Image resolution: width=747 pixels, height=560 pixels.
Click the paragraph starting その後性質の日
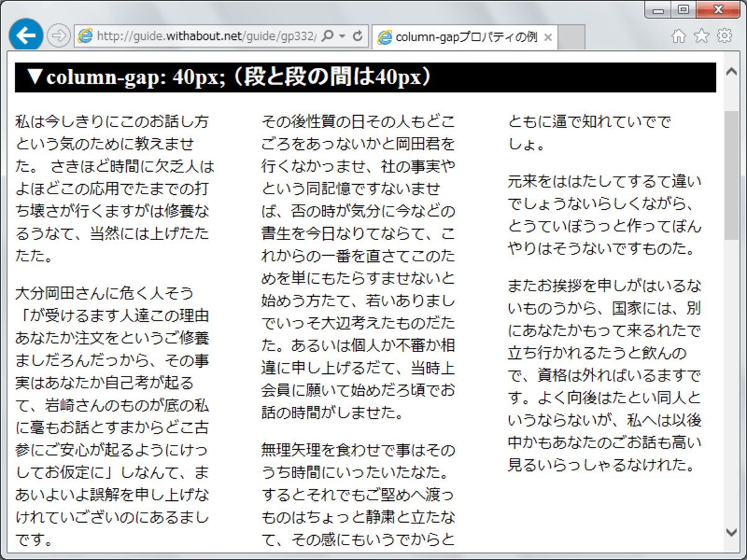[x=359, y=266]
